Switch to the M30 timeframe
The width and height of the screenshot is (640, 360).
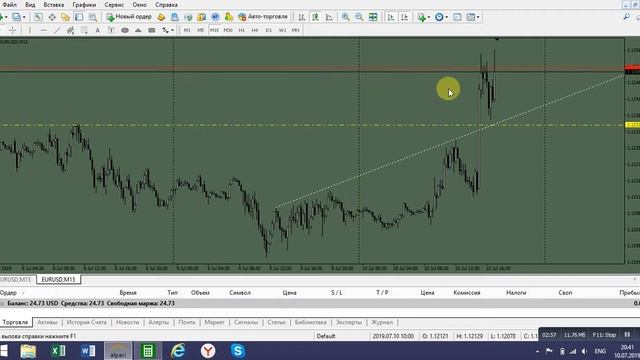coord(228,30)
